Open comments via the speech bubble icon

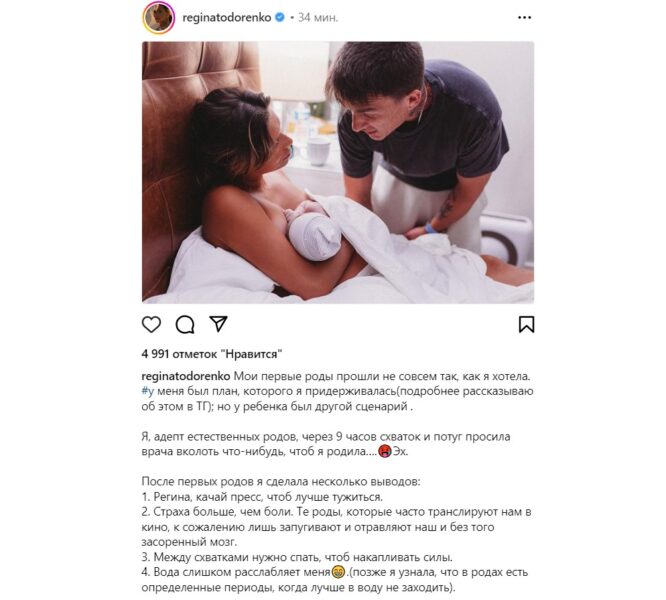(185, 324)
